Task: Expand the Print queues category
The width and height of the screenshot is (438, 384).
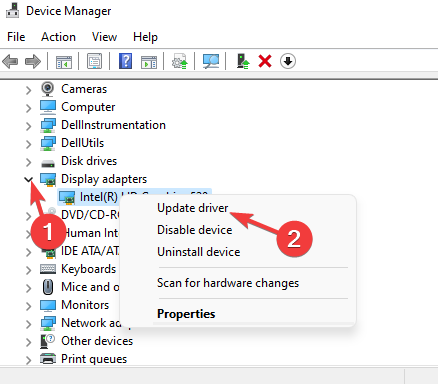Action: tap(29, 360)
